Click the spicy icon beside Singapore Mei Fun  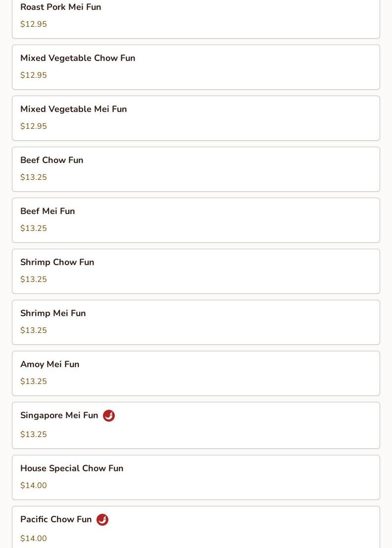pos(109,416)
